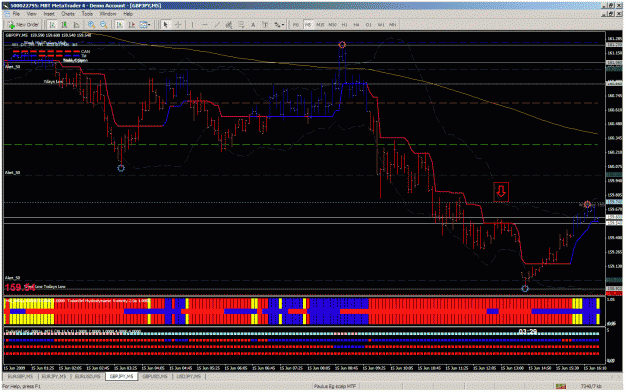The width and height of the screenshot is (625, 392).
Task: Open the Charts menu
Action: point(68,14)
